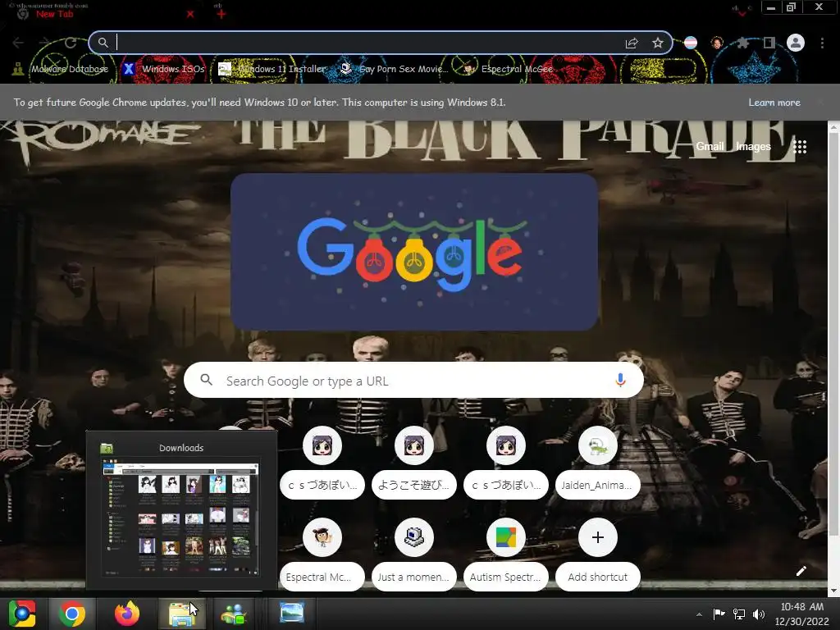Open the Action Center flag icon
This screenshot has height=630, width=840.
(719, 614)
